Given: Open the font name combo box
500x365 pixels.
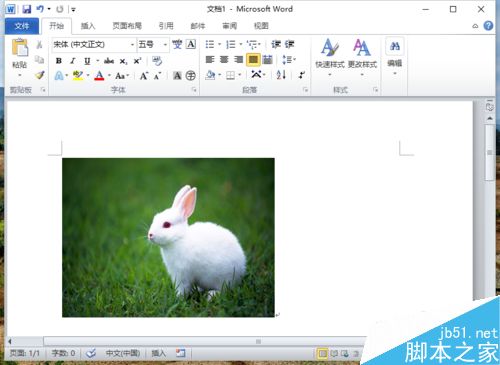Looking at the screenshot, I should tap(94, 44).
